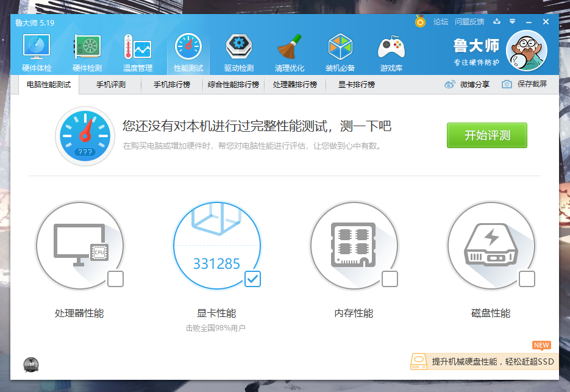Click 微博分享 text link
This screenshot has width=570, height=392.
pos(475,84)
